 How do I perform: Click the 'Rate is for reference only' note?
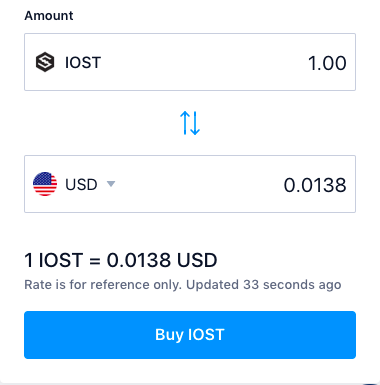103,285
